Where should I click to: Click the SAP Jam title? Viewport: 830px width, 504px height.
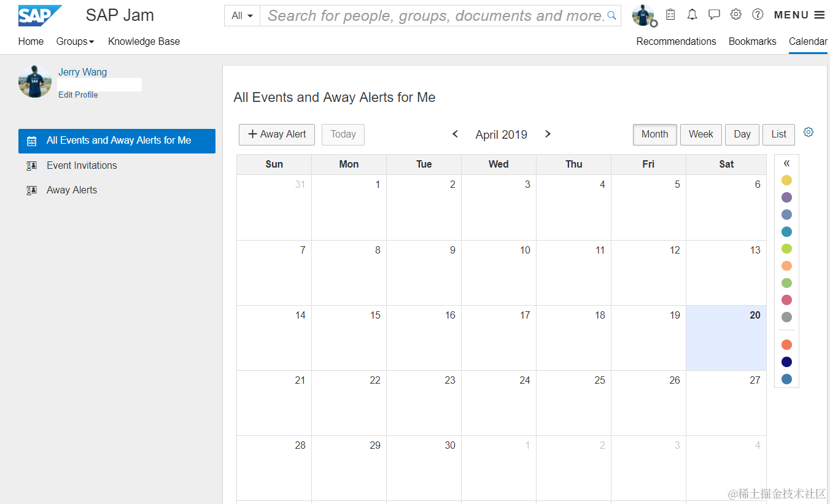tap(120, 15)
